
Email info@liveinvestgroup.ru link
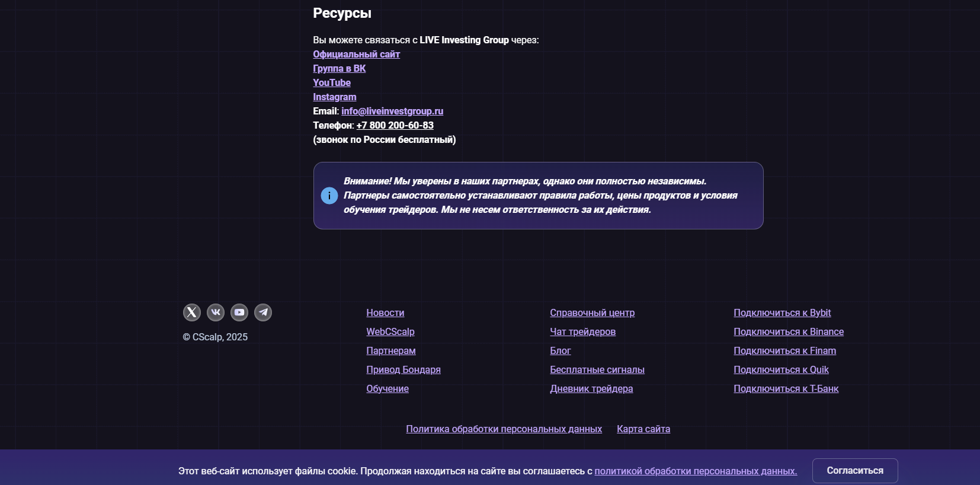tap(392, 111)
